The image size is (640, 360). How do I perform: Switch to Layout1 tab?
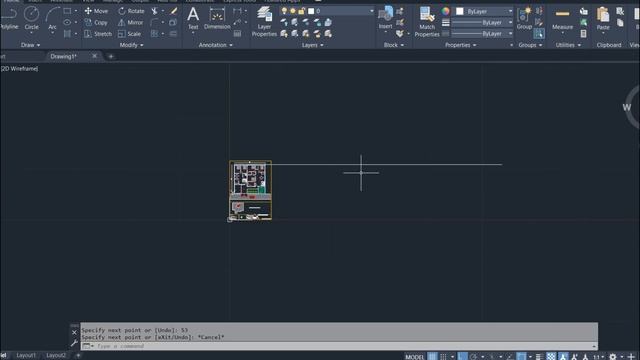coord(26,356)
